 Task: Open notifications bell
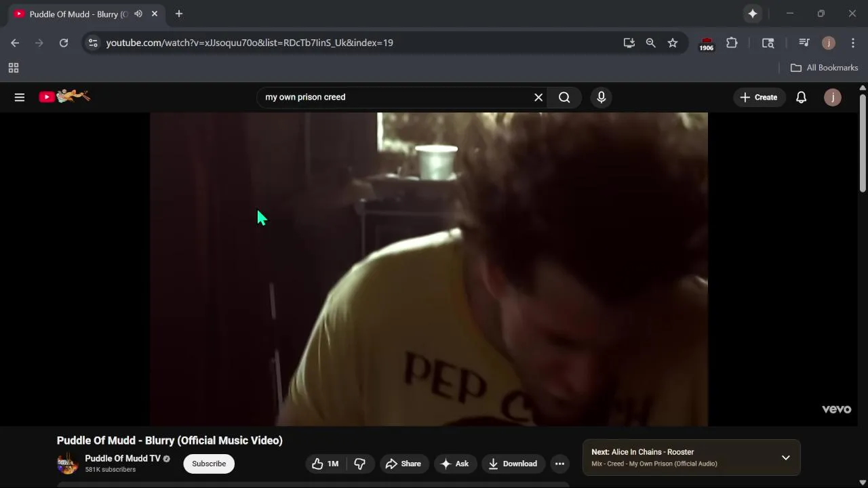[801, 97]
